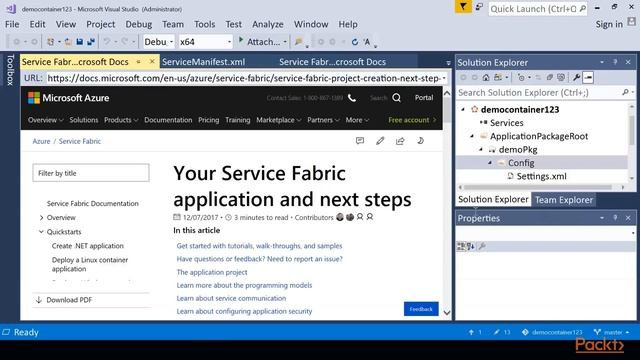This screenshot has height=360, width=640.
Task: Toggle Preview Selected Items in Solution Explorer
Action: click(x=588, y=77)
